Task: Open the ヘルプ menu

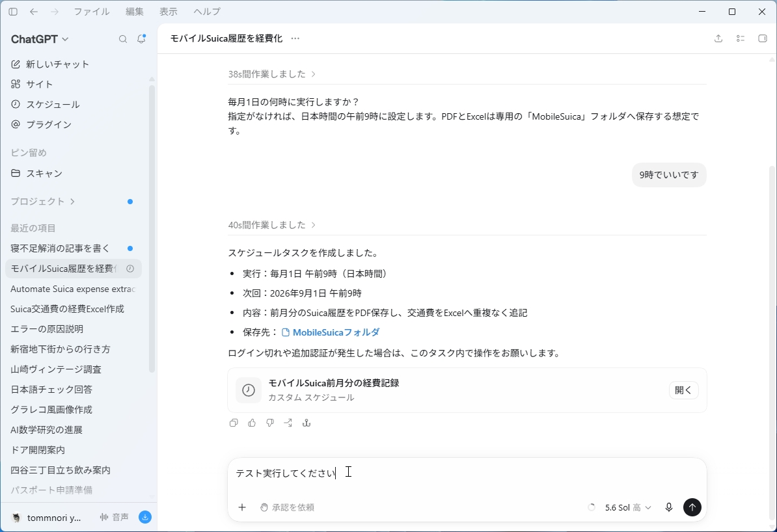Action: 207,12
